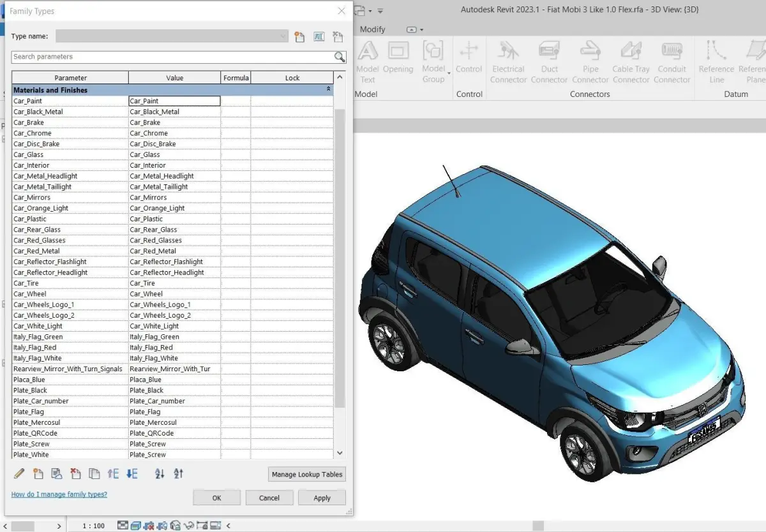Open the Type name dropdown
Image resolution: width=766 pixels, height=532 pixels.
click(x=283, y=36)
